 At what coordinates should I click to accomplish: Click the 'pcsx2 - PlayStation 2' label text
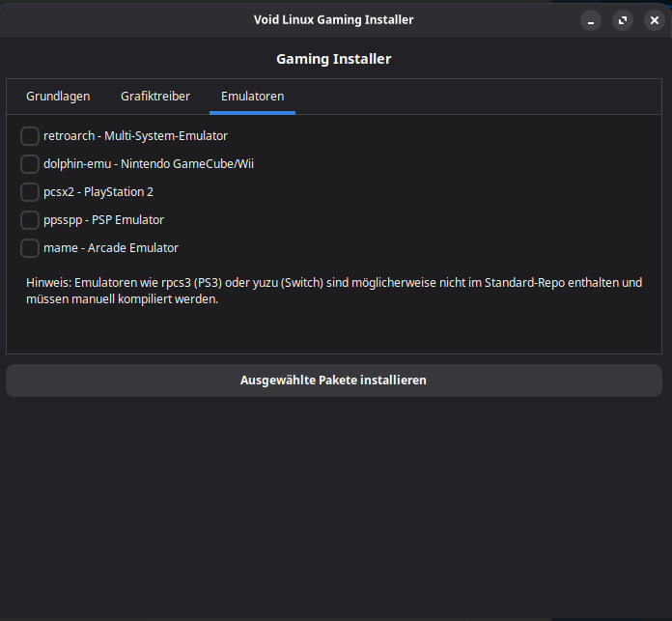(x=98, y=192)
